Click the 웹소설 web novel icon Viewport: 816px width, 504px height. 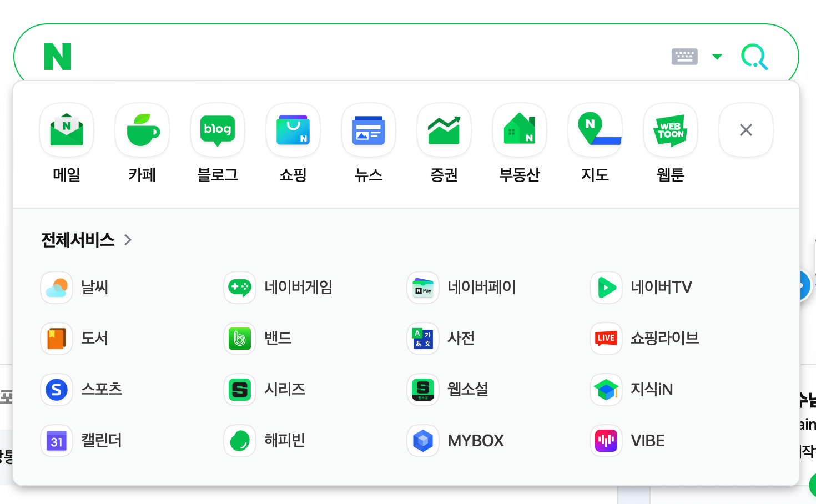coord(423,390)
